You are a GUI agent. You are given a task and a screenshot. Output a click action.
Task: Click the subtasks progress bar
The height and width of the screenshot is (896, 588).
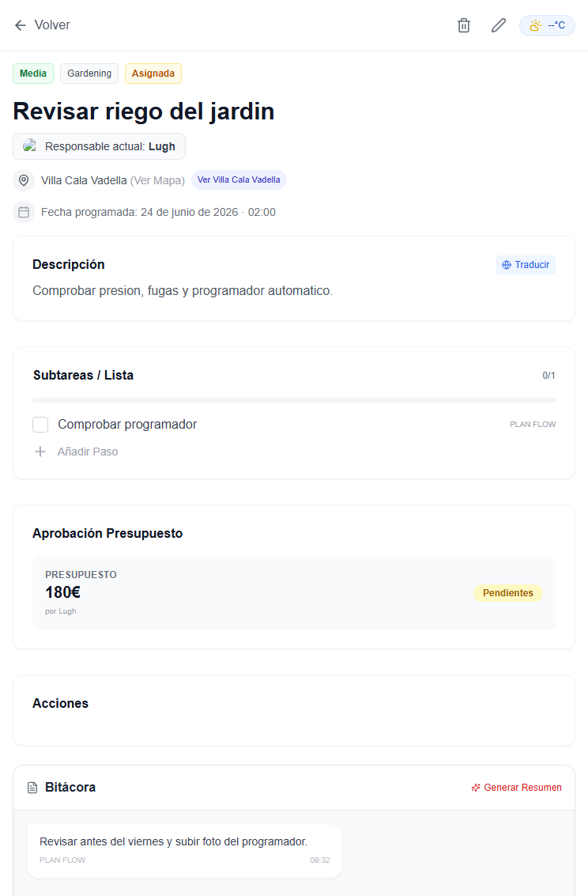(294, 400)
